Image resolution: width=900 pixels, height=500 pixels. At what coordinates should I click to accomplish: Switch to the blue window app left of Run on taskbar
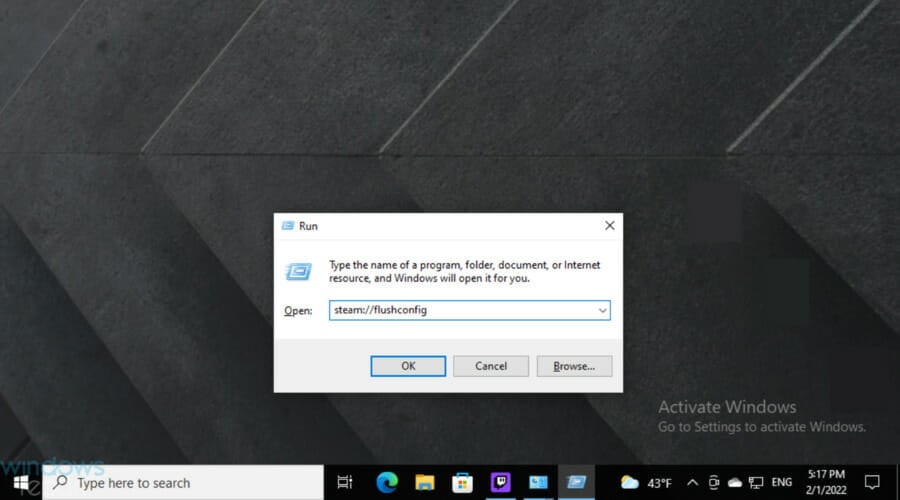[x=538, y=483]
